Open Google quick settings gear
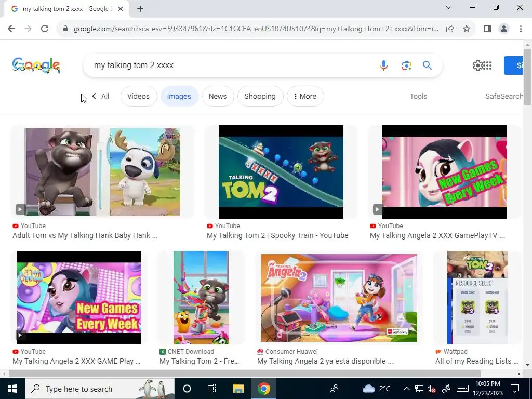532x399 pixels. coord(477,65)
